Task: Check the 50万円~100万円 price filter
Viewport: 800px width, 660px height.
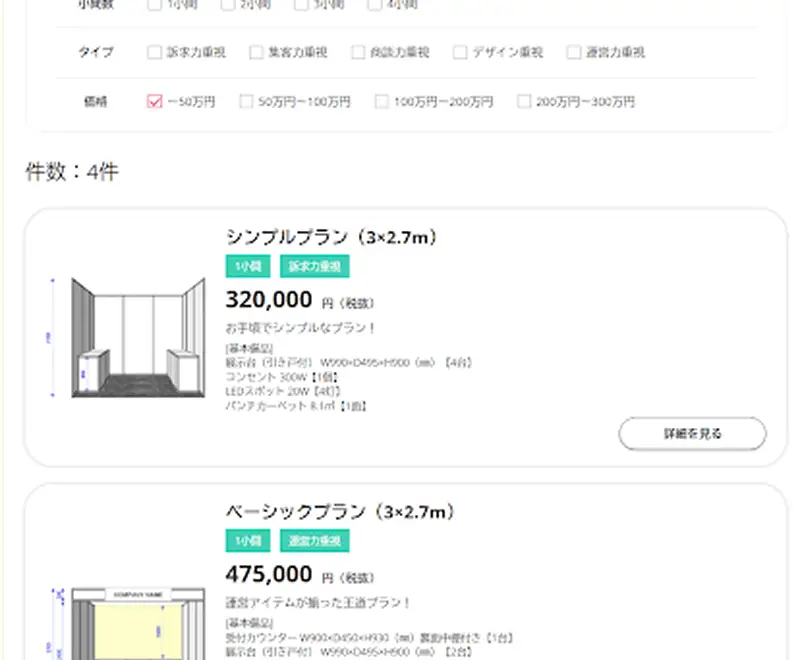Action: [246, 101]
